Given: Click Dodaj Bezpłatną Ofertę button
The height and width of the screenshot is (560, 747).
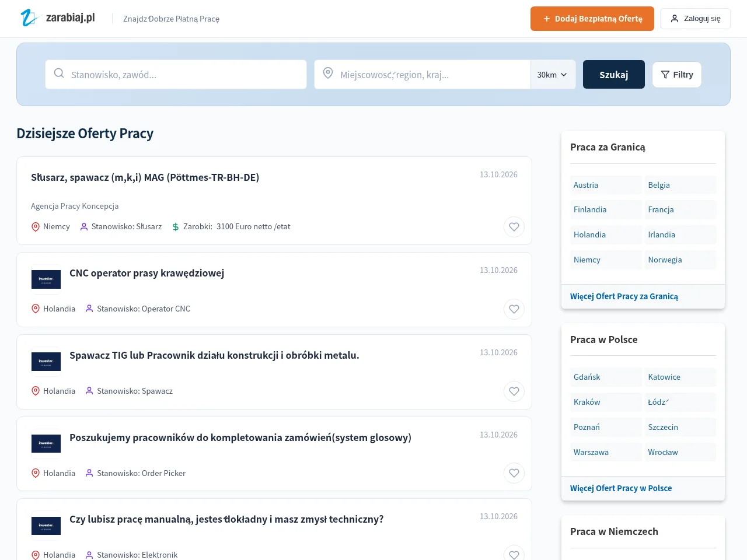Looking at the screenshot, I should 592,19.
